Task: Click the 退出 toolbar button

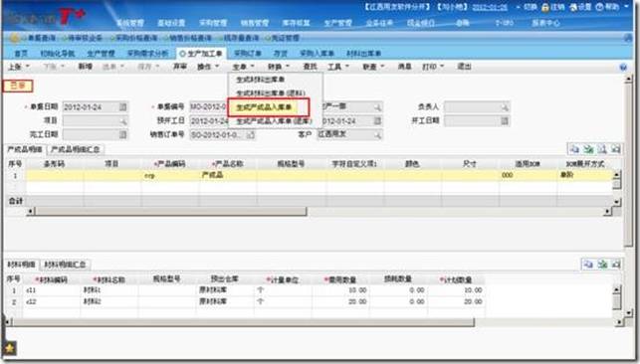Action: pos(464,67)
